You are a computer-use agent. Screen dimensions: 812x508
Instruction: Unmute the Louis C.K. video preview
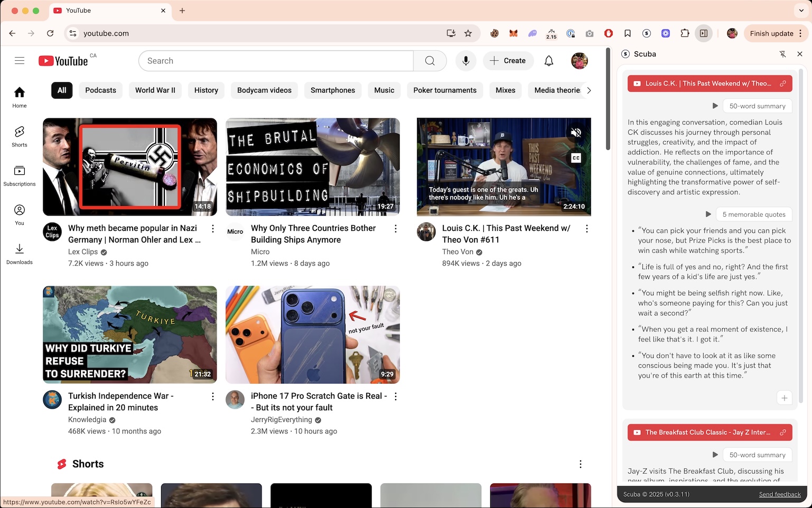tap(576, 132)
